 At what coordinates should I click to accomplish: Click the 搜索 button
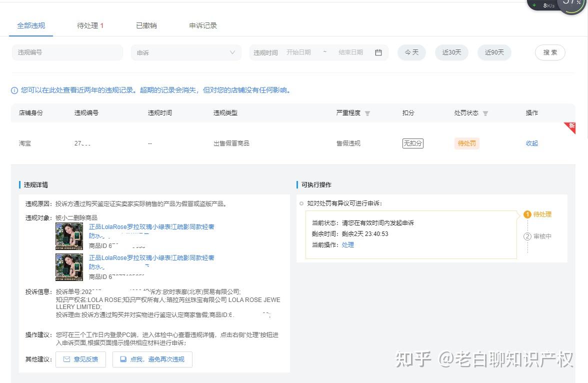point(550,52)
